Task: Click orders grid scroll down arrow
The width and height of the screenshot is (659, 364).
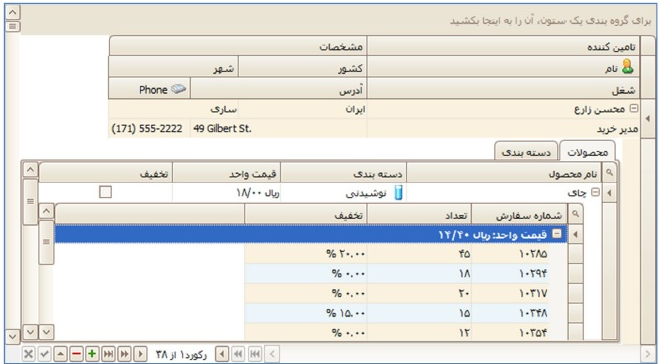Action: pyautogui.click(x=46, y=332)
